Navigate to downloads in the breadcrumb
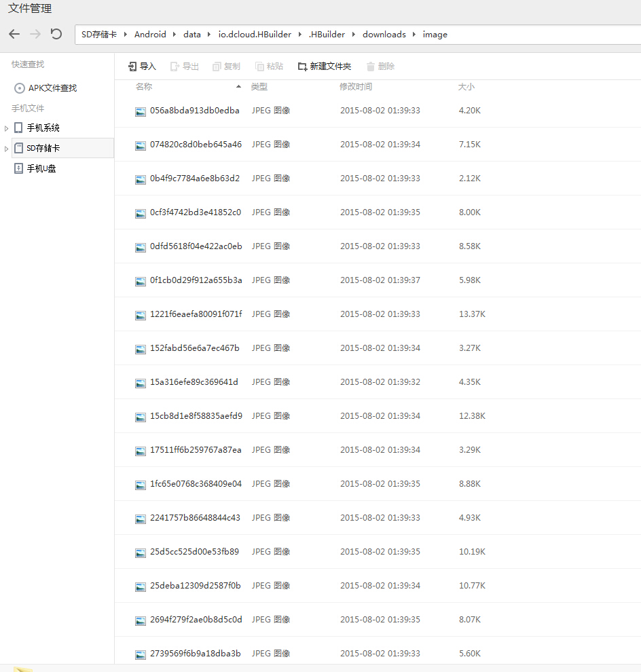 click(x=384, y=35)
